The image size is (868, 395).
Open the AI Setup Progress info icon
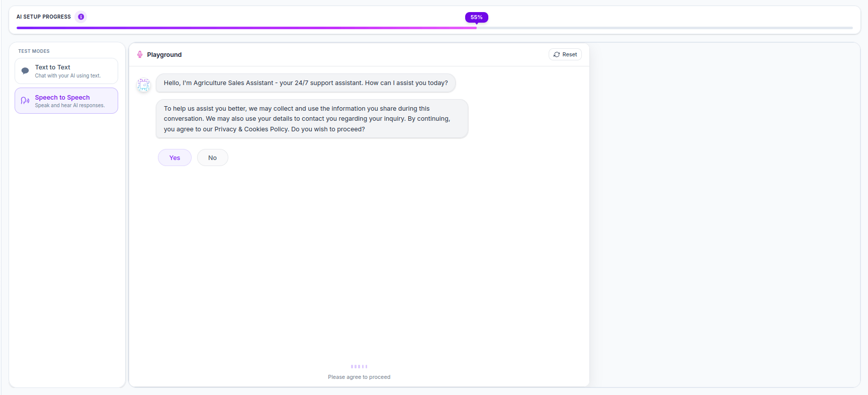[x=81, y=17]
